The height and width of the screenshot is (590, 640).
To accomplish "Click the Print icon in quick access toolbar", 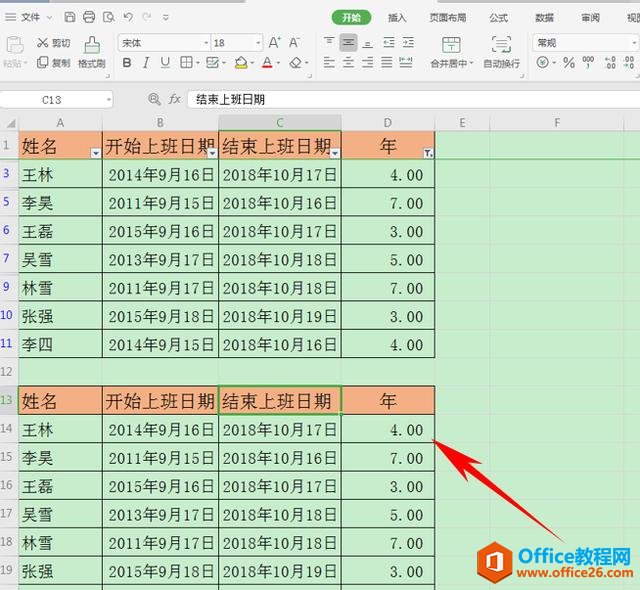I will [89, 17].
